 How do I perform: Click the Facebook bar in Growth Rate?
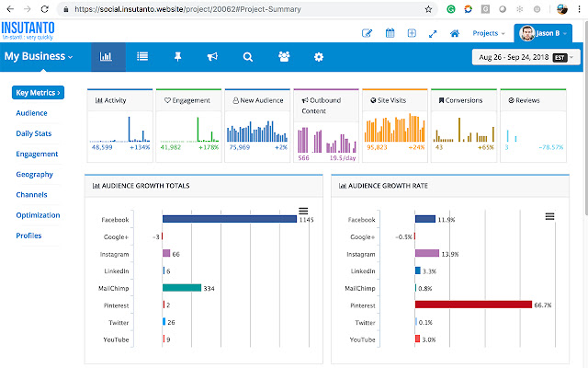coord(425,219)
